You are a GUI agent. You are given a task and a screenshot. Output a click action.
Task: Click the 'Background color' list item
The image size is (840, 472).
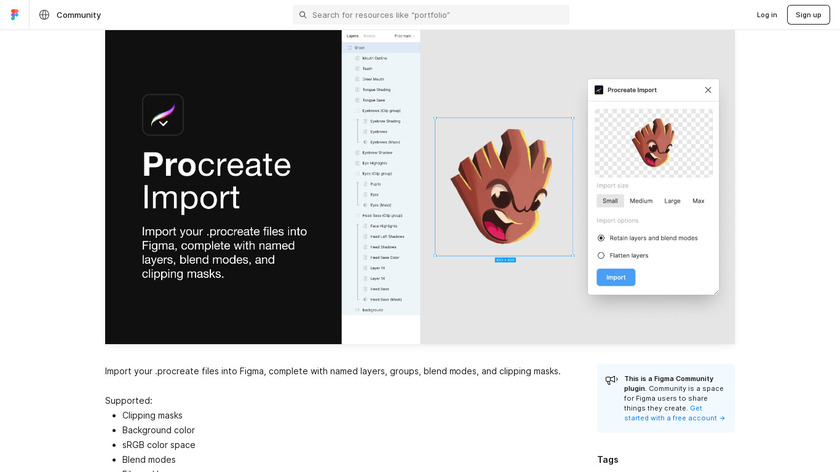pyautogui.click(x=158, y=430)
